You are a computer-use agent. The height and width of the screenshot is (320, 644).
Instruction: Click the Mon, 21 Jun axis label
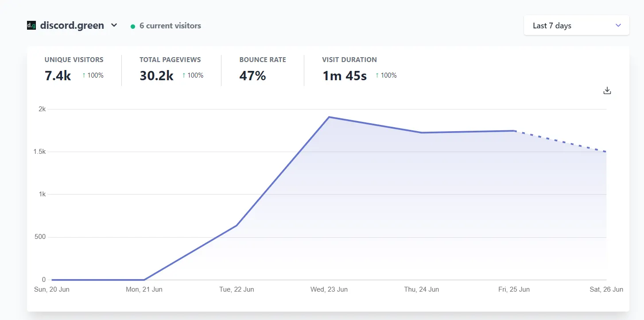(144, 289)
